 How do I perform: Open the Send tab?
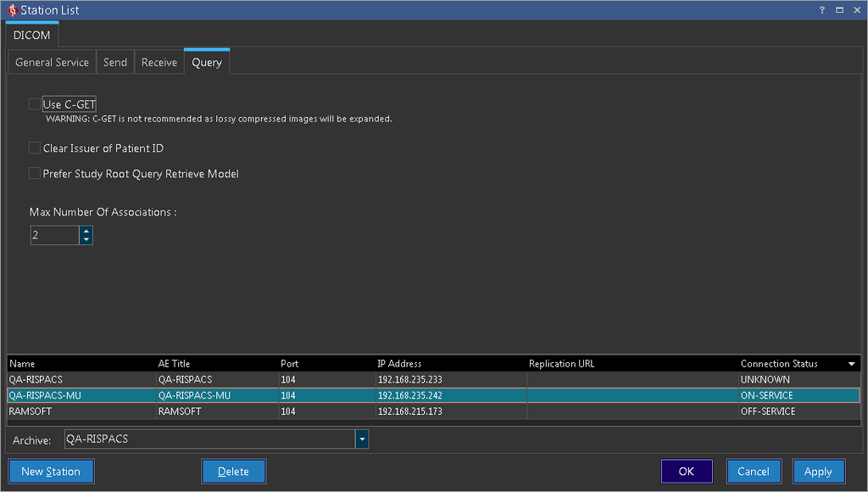(x=115, y=63)
